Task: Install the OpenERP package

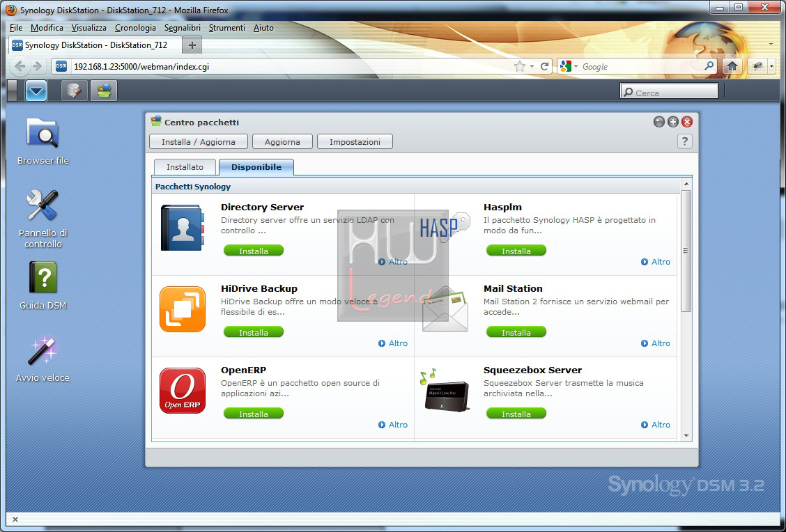Action: pyautogui.click(x=254, y=414)
